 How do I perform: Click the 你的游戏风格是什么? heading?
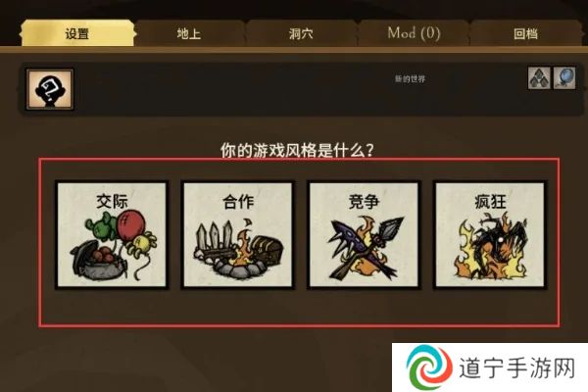tap(297, 150)
